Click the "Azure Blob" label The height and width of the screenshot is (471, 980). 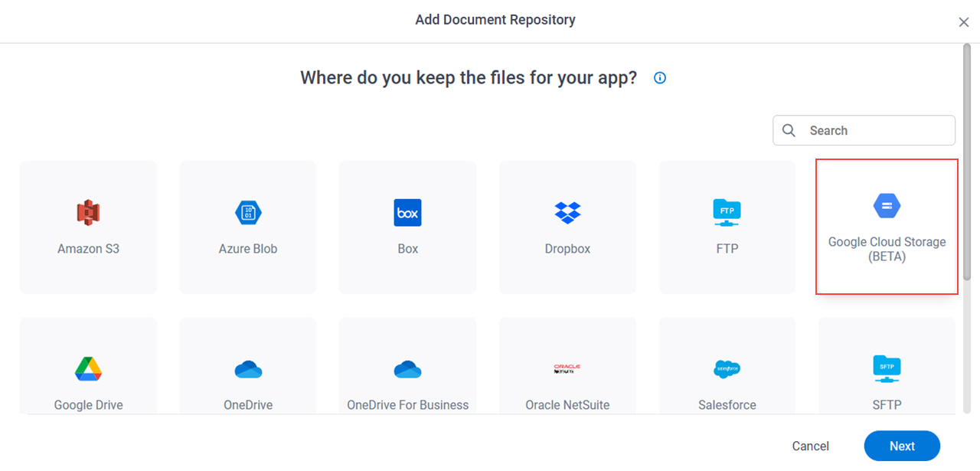(x=248, y=249)
